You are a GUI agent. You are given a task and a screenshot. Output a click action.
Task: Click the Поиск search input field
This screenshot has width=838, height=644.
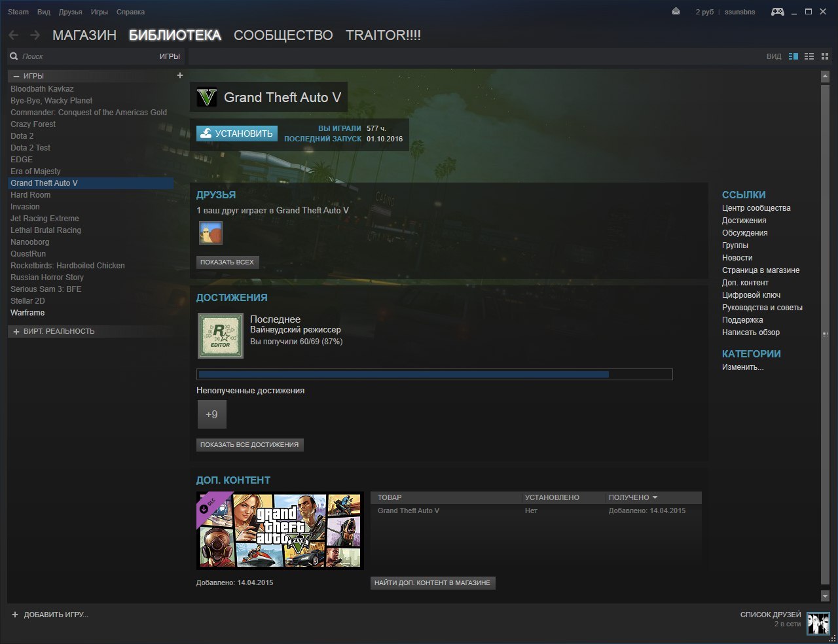tap(88, 56)
